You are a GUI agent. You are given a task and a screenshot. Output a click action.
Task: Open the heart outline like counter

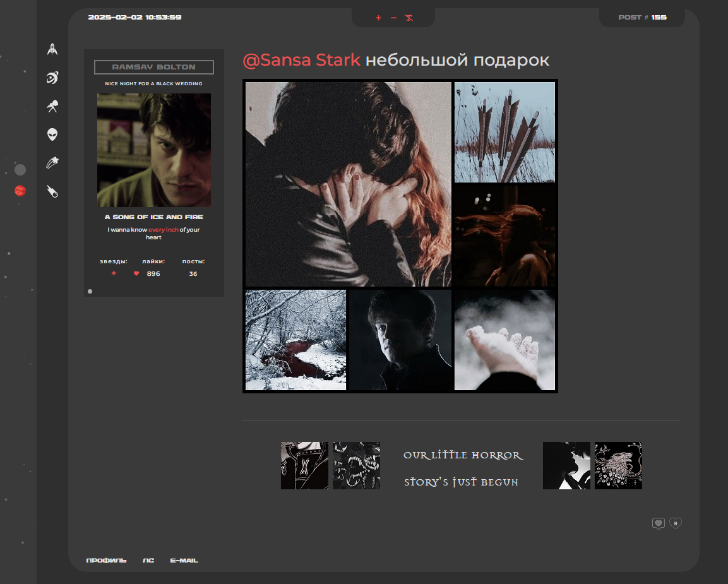[676, 523]
